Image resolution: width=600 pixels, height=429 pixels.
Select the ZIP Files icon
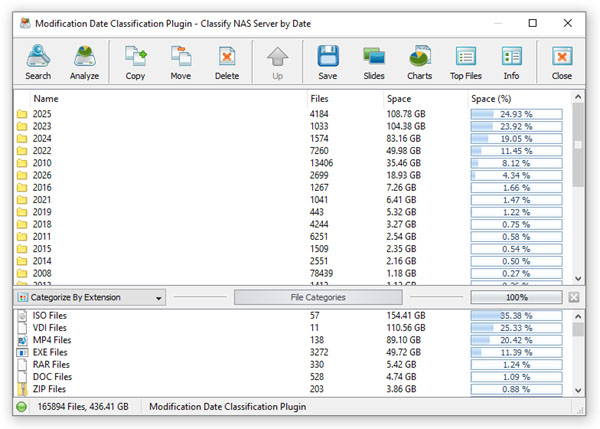(x=23, y=389)
